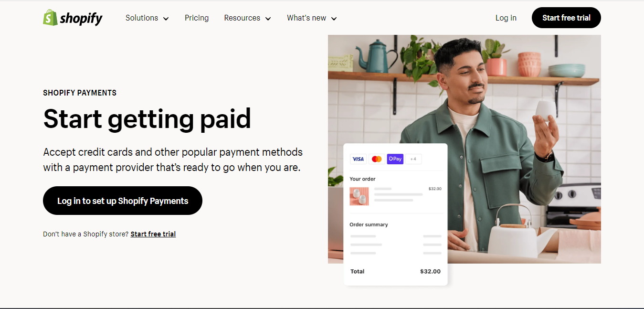
Task: Click the product thumbnail in Your order
Action: [359, 196]
